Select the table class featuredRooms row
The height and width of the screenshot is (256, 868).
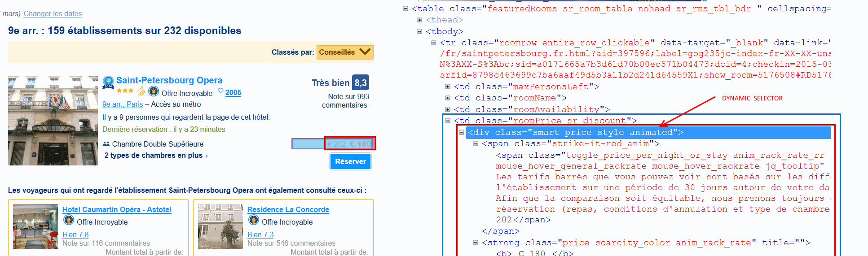(621, 9)
